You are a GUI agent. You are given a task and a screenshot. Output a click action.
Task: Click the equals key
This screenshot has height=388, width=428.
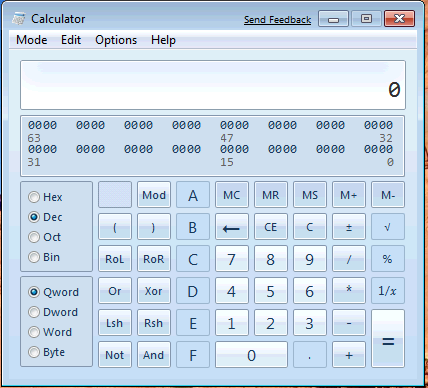[x=388, y=339]
